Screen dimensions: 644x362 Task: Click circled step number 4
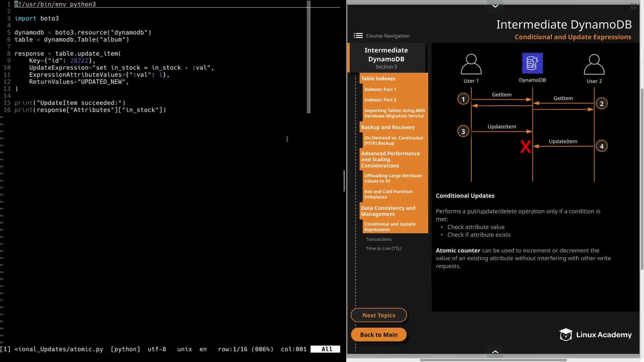[601, 146]
